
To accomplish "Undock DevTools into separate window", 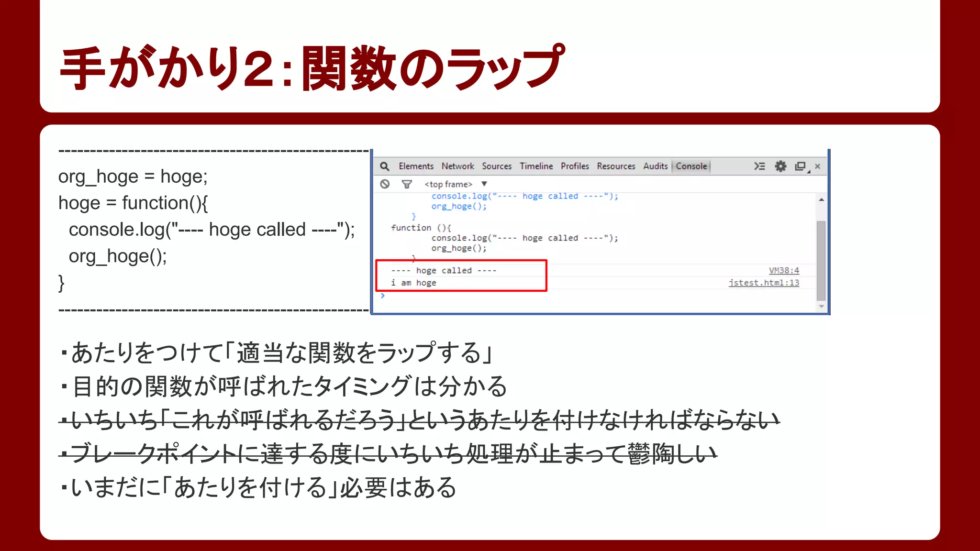I will click(801, 166).
